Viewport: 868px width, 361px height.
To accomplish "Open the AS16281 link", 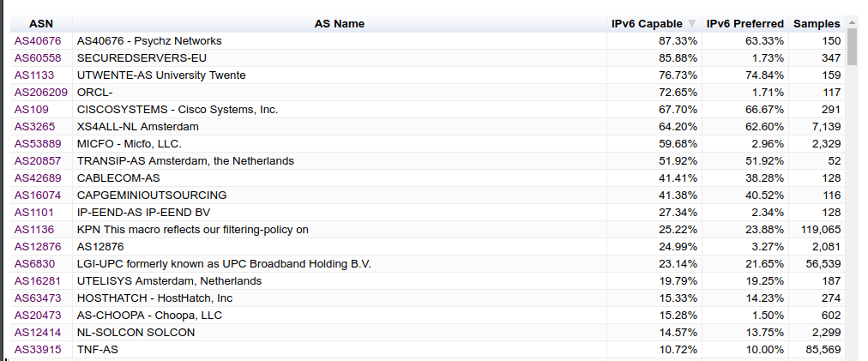I will point(38,281).
